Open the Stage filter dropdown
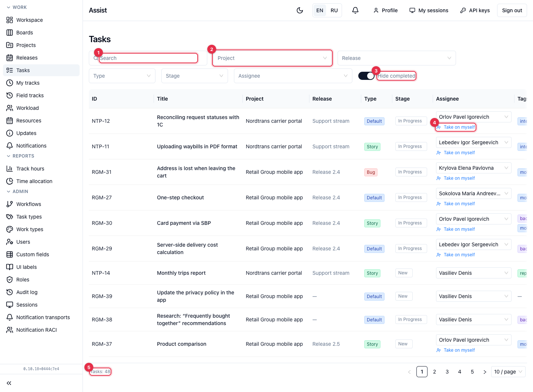 [x=195, y=76]
